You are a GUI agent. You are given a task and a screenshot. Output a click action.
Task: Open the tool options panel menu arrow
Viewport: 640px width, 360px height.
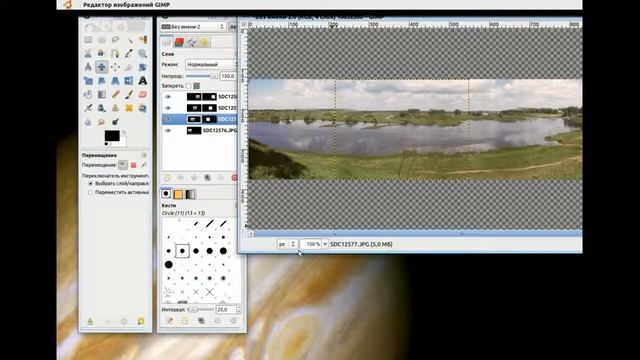(144, 155)
